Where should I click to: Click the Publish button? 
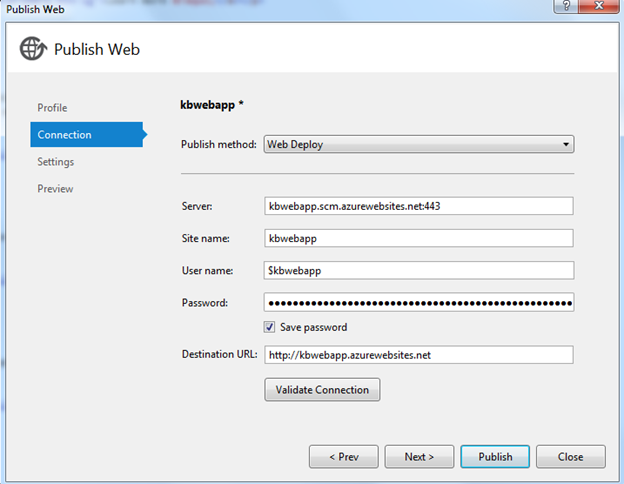point(495,457)
